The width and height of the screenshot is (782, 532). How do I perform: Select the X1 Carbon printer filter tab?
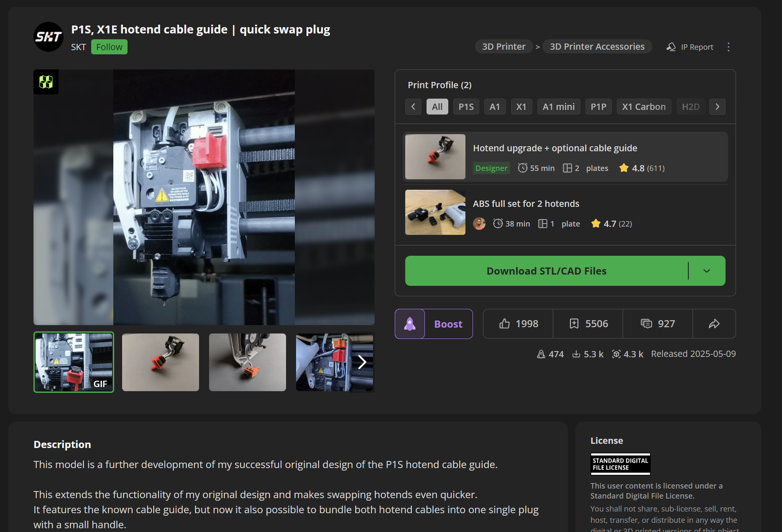pyautogui.click(x=644, y=107)
